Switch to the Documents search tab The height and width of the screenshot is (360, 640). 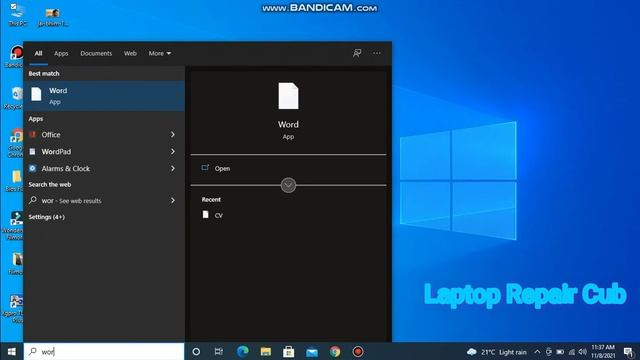coord(96,53)
